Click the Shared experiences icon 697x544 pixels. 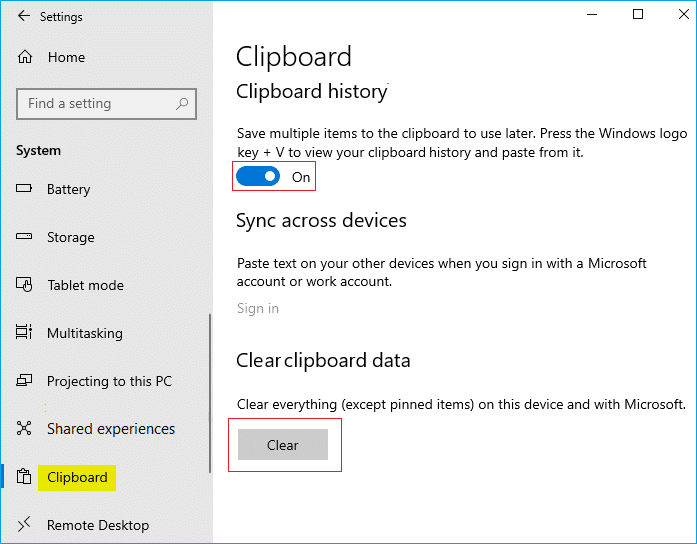(26, 429)
